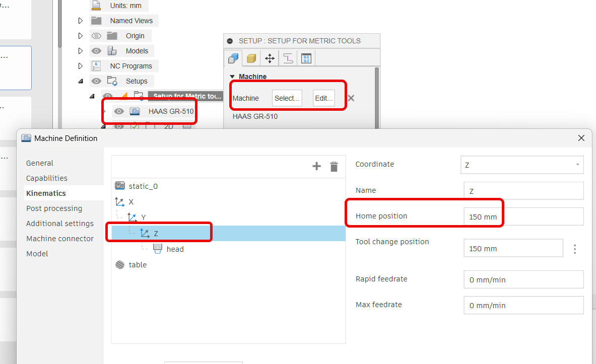This screenshot has height=364, width=596.
Task: Toggle visibility of Setups
Action: (x=96, y=81)
